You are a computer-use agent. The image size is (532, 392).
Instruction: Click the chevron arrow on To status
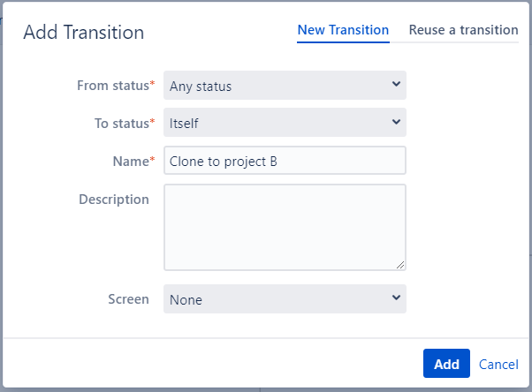coord(395,122)
